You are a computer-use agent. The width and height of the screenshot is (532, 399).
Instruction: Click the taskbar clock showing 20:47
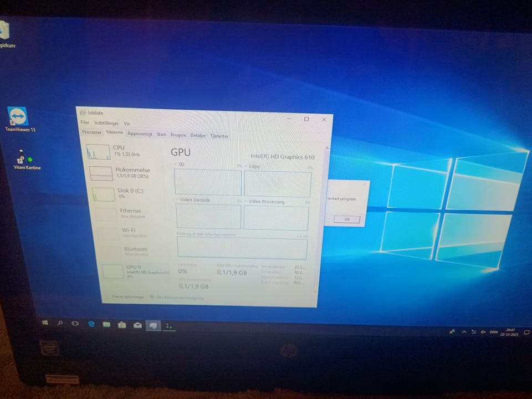click(510, 332)
